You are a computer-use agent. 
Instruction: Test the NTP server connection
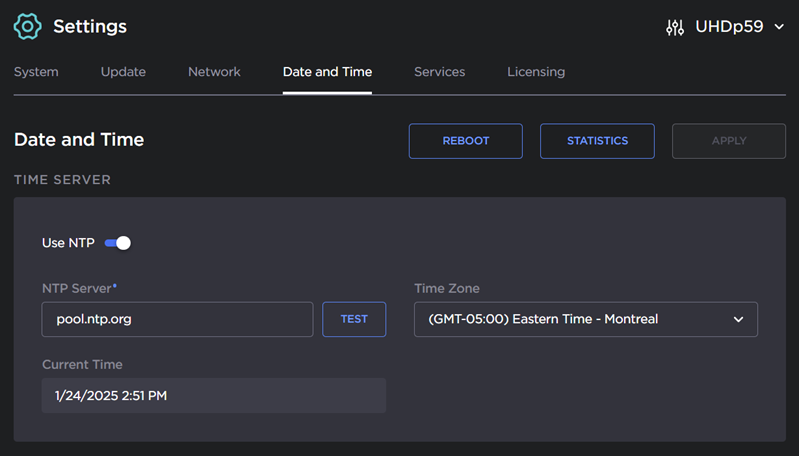pyautogui.click(x=354, y=319)
